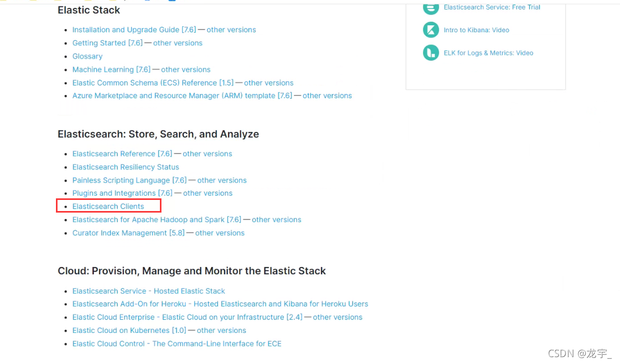The image size is (620, 364).
Task: View other versions of Getting Started
Action: pos(177,43)
